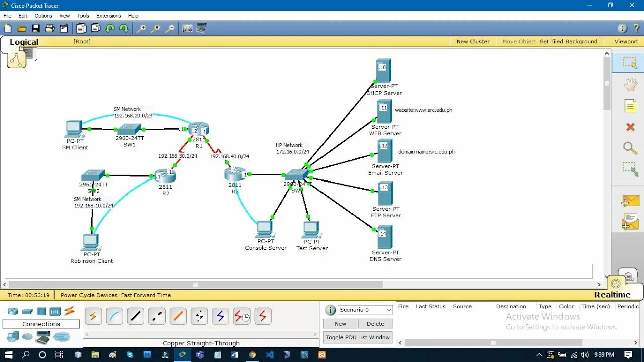
Task: Pick the Move Layout hand tool
Action: (x=630, y=84)
